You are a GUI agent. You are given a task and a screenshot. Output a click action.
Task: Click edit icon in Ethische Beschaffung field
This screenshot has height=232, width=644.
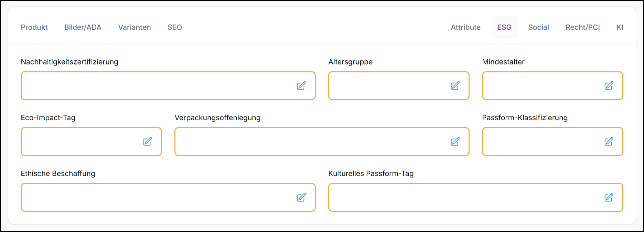coord(301,198)
